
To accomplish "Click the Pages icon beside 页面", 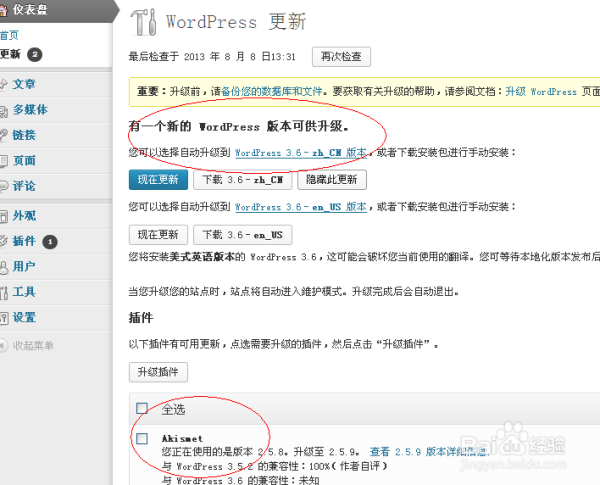I will point(3,161).
